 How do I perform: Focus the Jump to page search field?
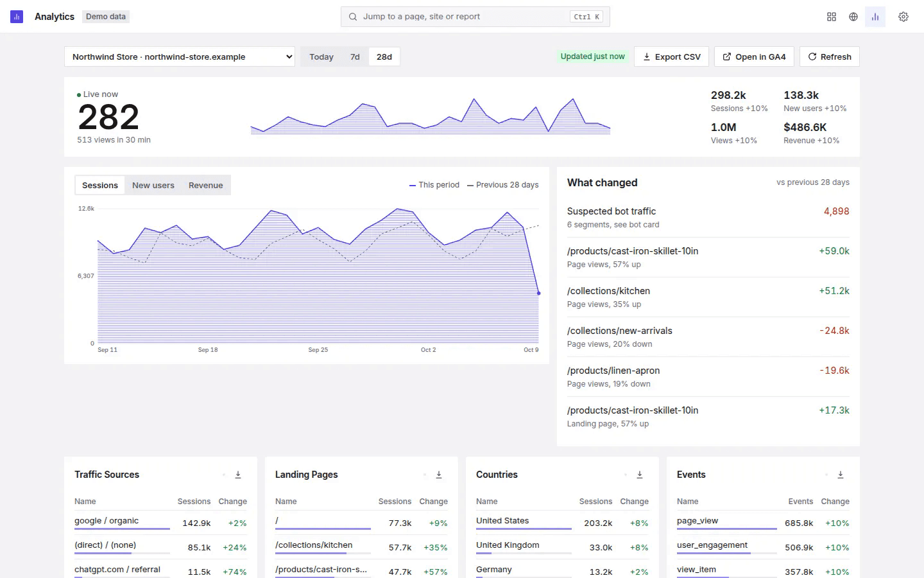click(475, 17)
